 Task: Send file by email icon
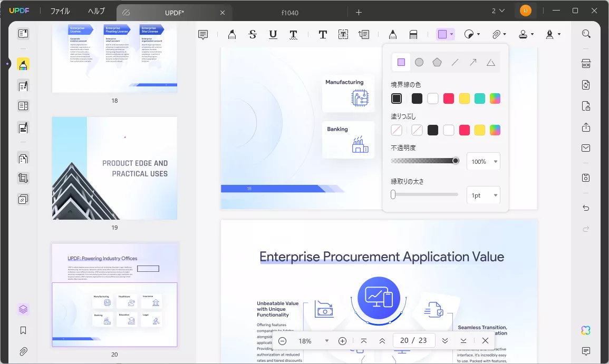(586, 148)
